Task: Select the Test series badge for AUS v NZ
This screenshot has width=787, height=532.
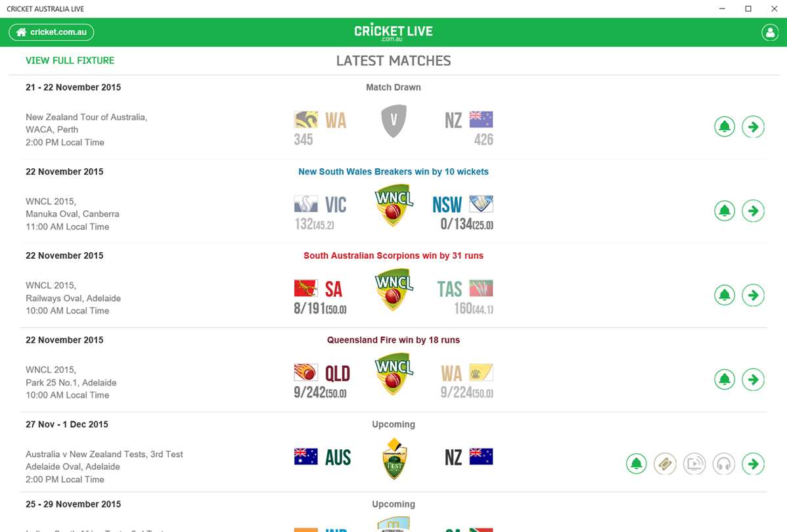Action: coord(393,458)
